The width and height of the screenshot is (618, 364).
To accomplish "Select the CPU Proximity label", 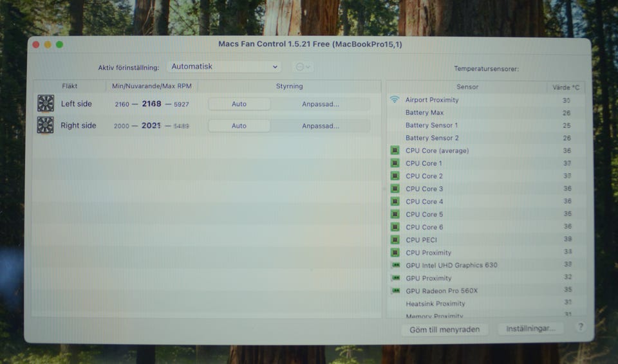I will (x=429, y=253).
